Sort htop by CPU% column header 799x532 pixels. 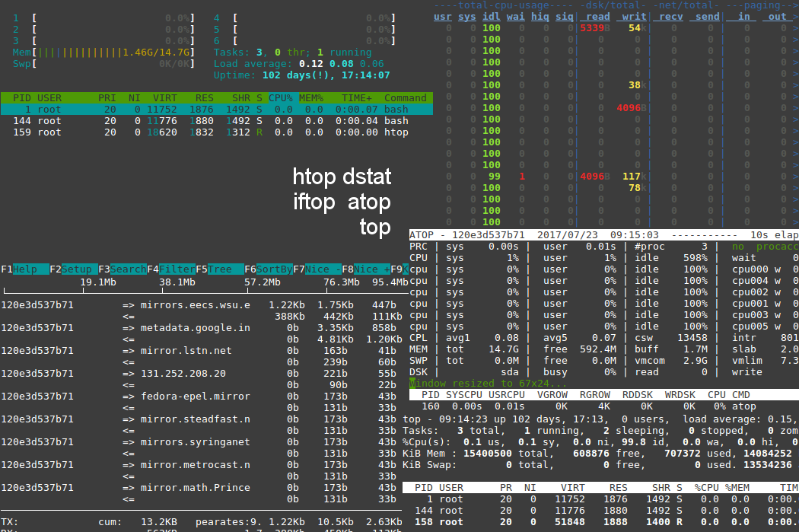click(x=281, y=98)
